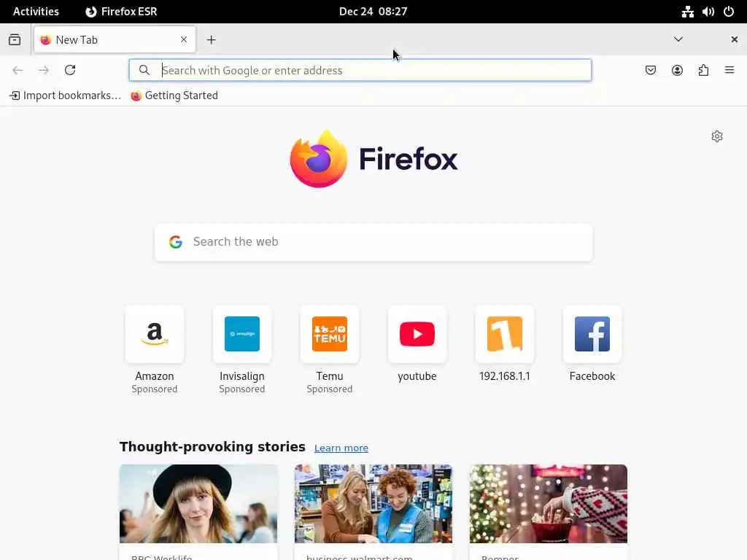Reload the current page
This screenshot has width=747, height=560.
[x=70, y=70]
